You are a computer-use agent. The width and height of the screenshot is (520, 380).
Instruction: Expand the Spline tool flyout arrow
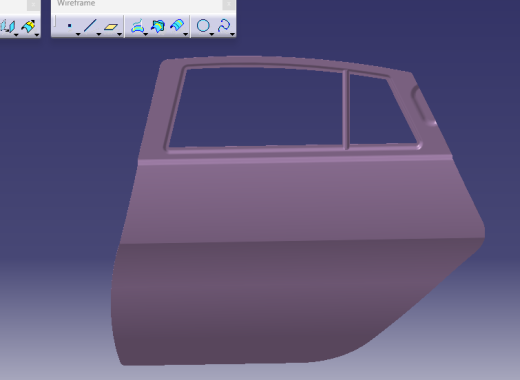(232, 34)
